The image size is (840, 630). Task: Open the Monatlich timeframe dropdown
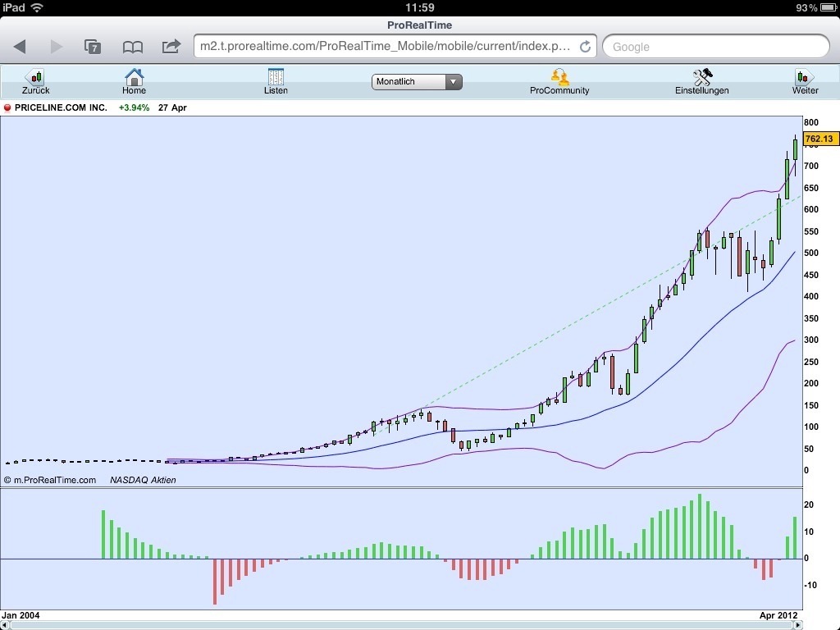pos(417,81)
